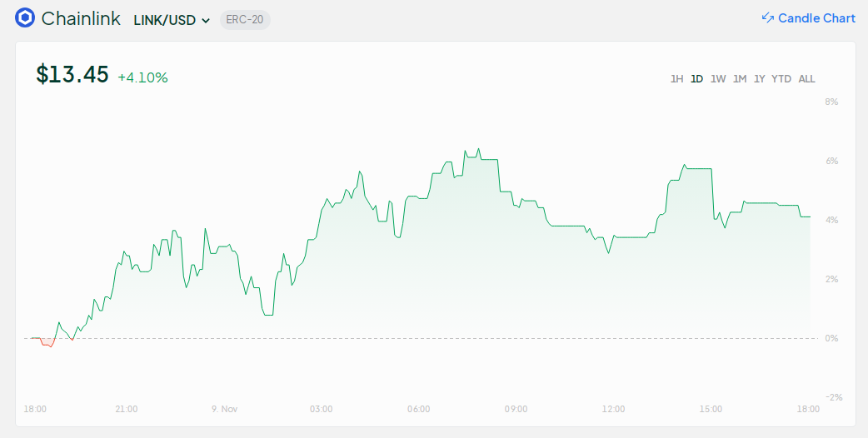Click the ERC-20 token badge
868x438 pixels.
coord(245,20)
